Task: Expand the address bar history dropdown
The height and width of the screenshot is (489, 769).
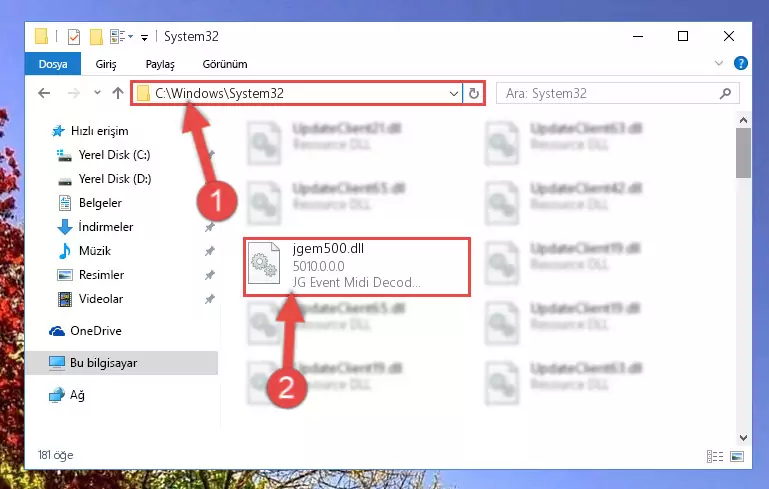Action: [454, 93]
